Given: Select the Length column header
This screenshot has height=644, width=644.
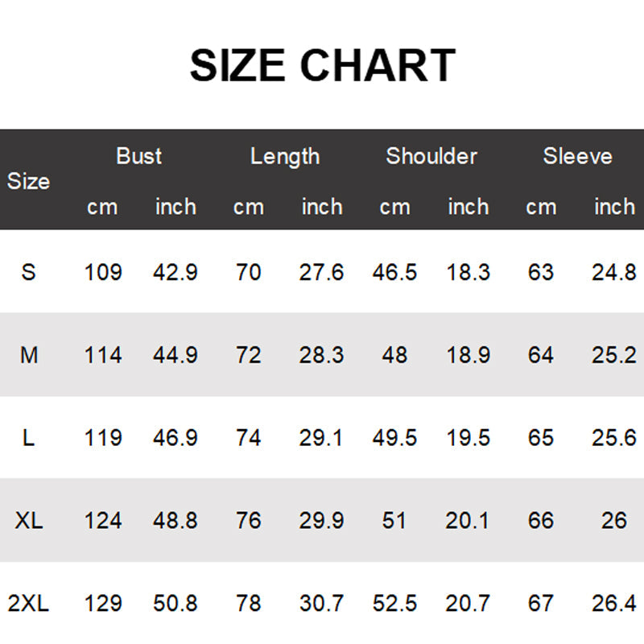Looking at the screenshot, I should [x=284, y=156].
